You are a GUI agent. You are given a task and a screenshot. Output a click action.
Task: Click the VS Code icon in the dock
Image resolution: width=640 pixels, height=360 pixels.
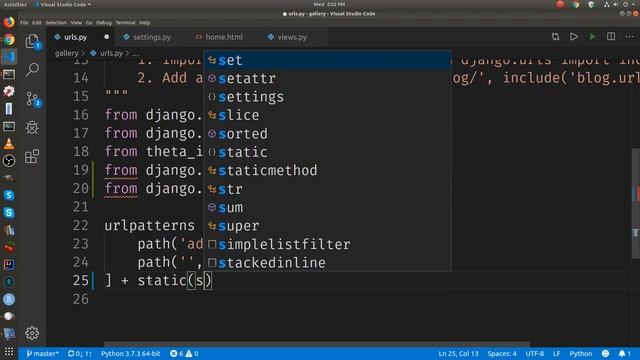pos(9,56)
